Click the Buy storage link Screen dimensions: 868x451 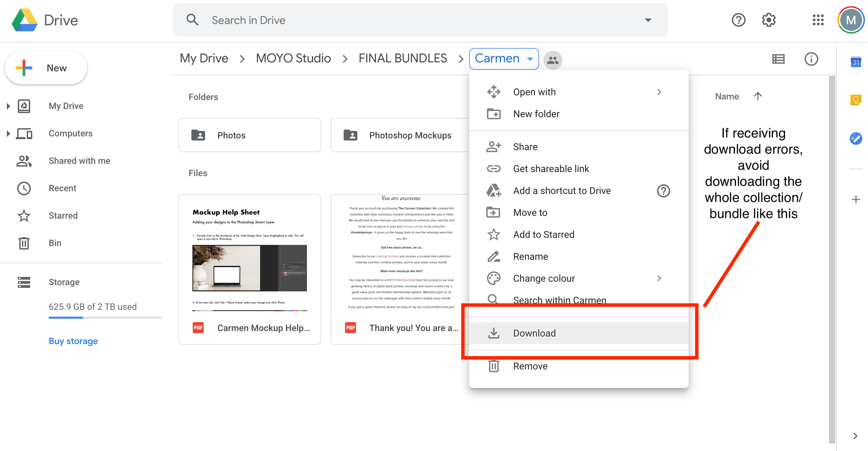73,341
